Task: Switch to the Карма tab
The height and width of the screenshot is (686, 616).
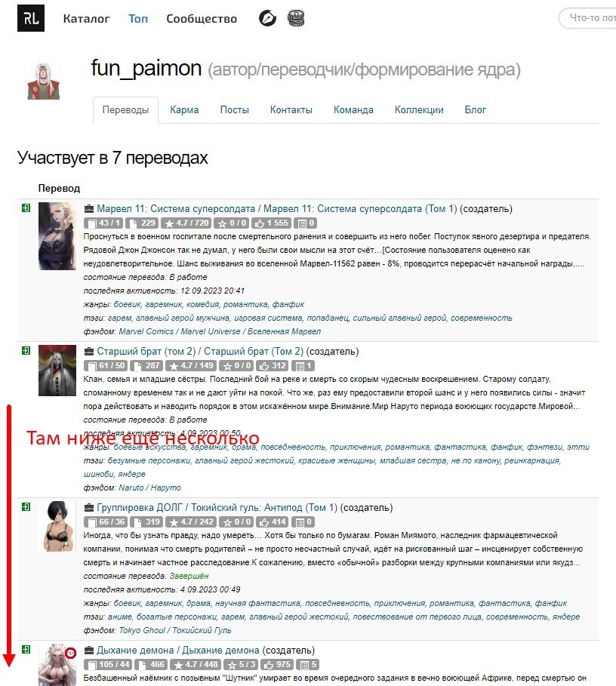Action: coord(184,110)
